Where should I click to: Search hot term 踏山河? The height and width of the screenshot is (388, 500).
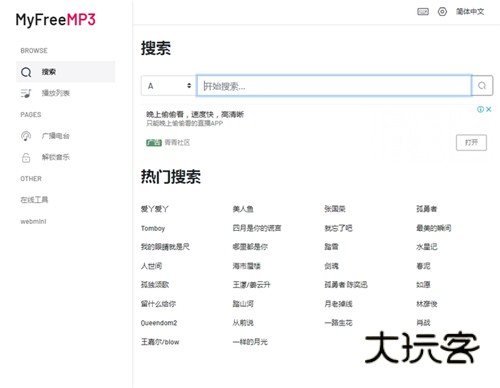(x=243, y=304)
